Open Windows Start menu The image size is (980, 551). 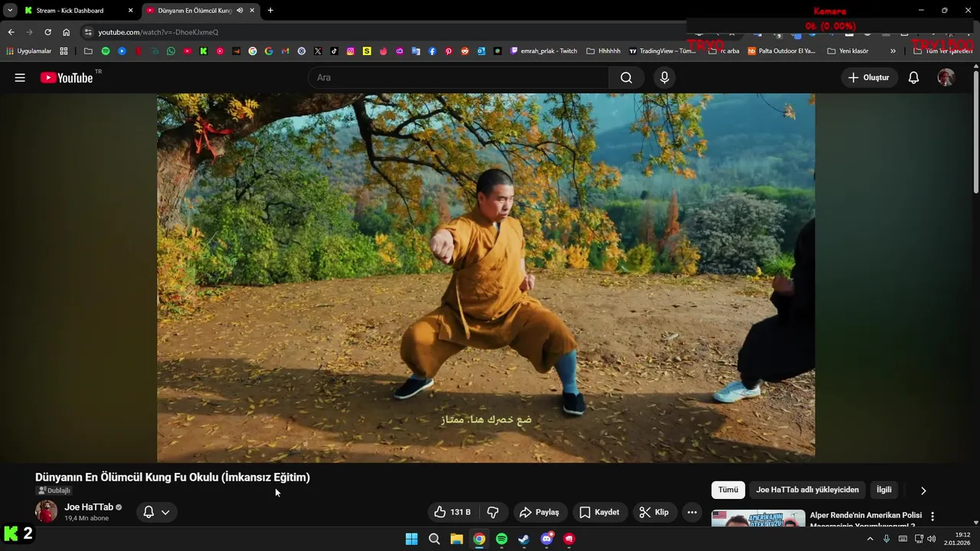[411, 539]
